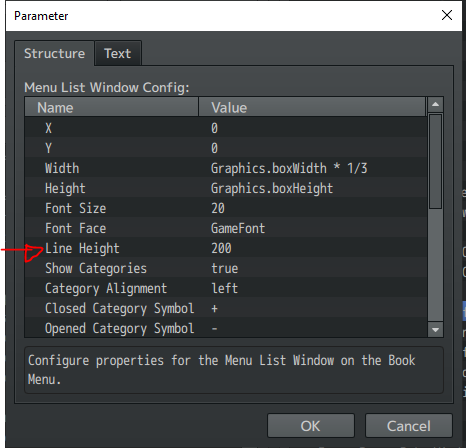The height and width of the screenshot is (448, 466).
Task: Select the Font Size row
Action: (x=226, y=208)
